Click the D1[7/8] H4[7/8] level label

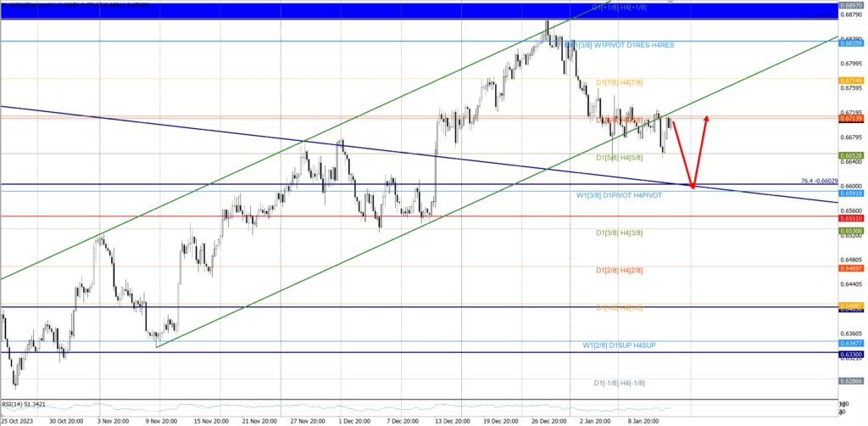tap(619, 82)
